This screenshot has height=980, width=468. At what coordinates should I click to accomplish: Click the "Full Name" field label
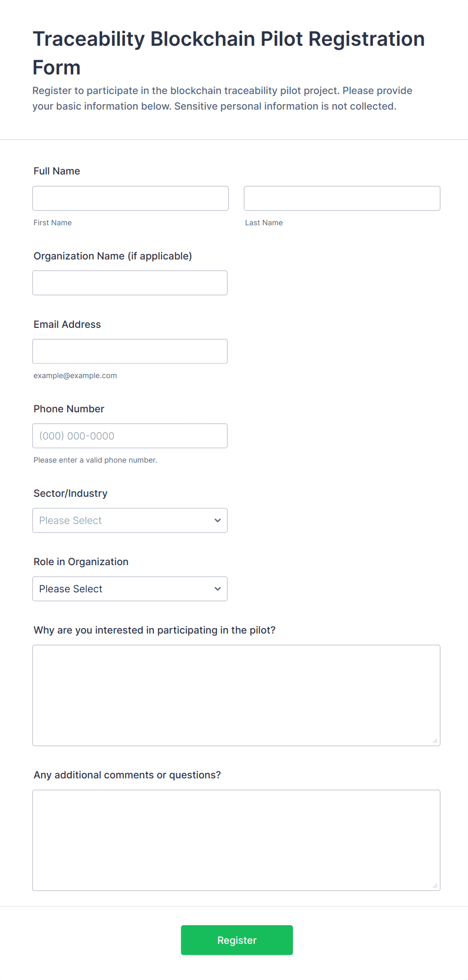pos(57,171)
